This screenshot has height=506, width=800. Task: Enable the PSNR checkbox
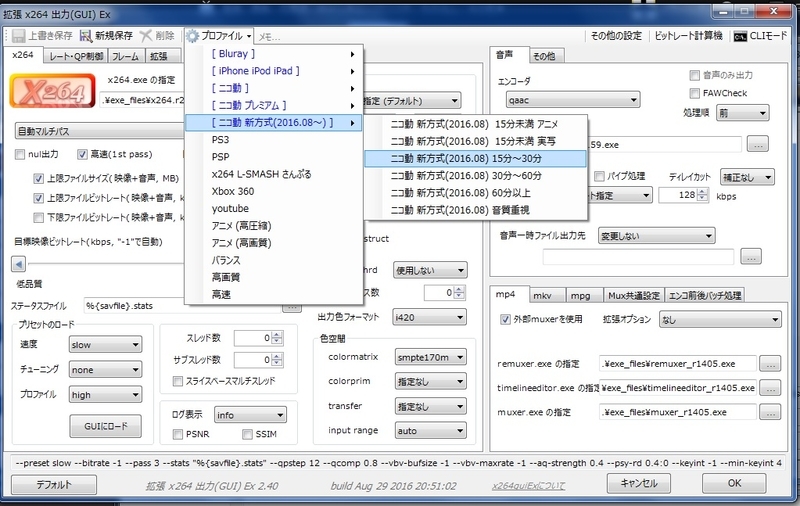[178, 434]
